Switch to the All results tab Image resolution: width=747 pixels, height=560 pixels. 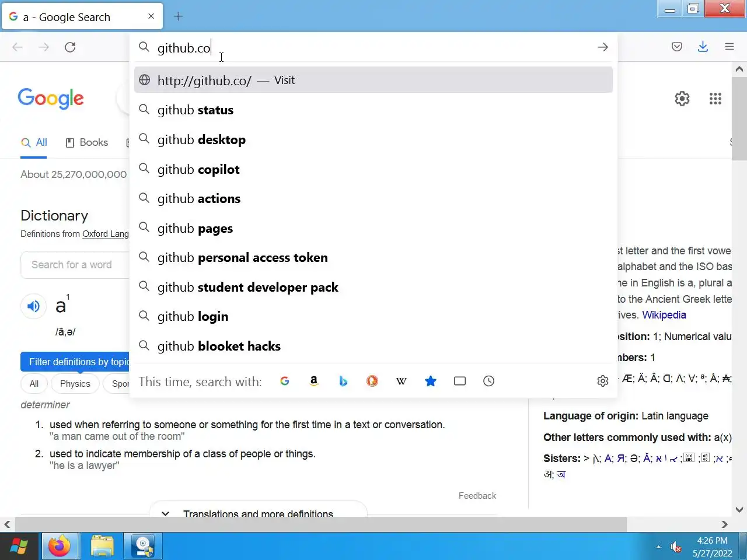point(34,142)
